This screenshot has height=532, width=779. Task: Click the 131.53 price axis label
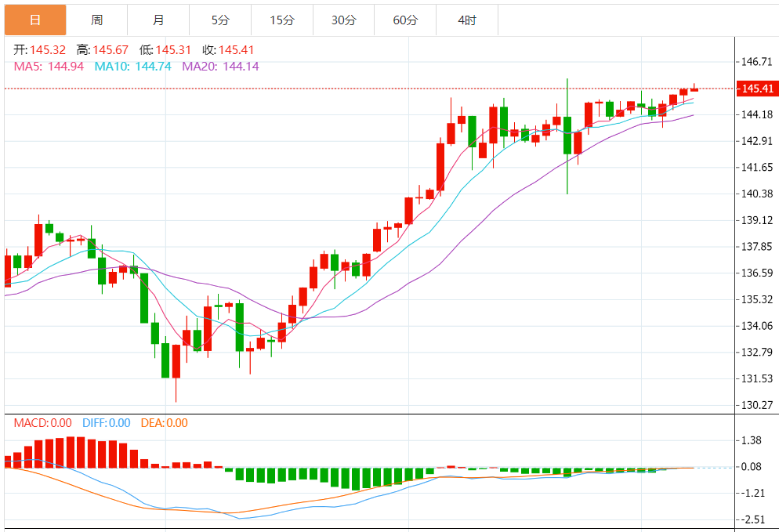(x=756, y=378)
